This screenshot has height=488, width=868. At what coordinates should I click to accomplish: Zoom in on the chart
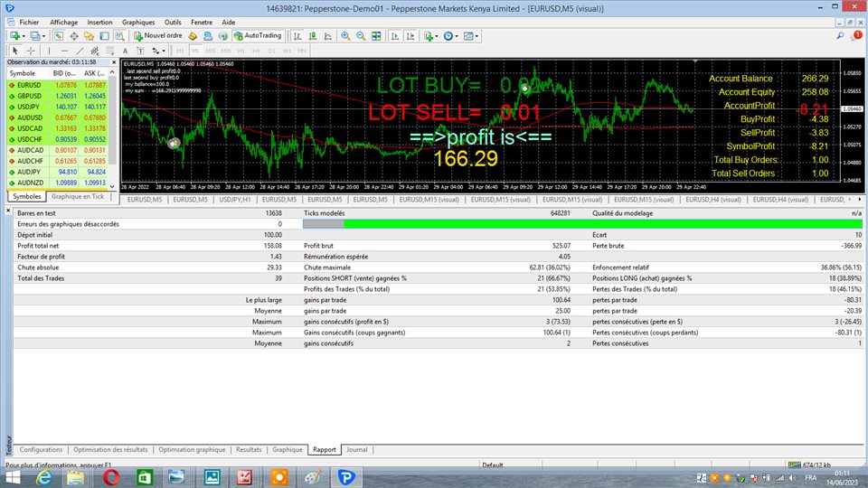(345, 36)
